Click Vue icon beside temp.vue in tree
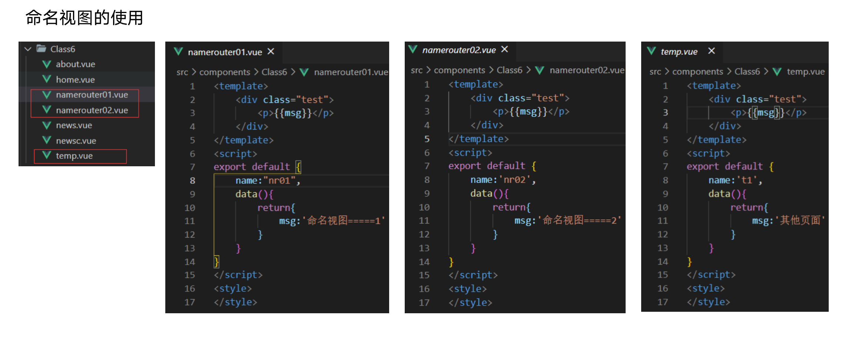868x337 pixels. click(x=47, y=156)
